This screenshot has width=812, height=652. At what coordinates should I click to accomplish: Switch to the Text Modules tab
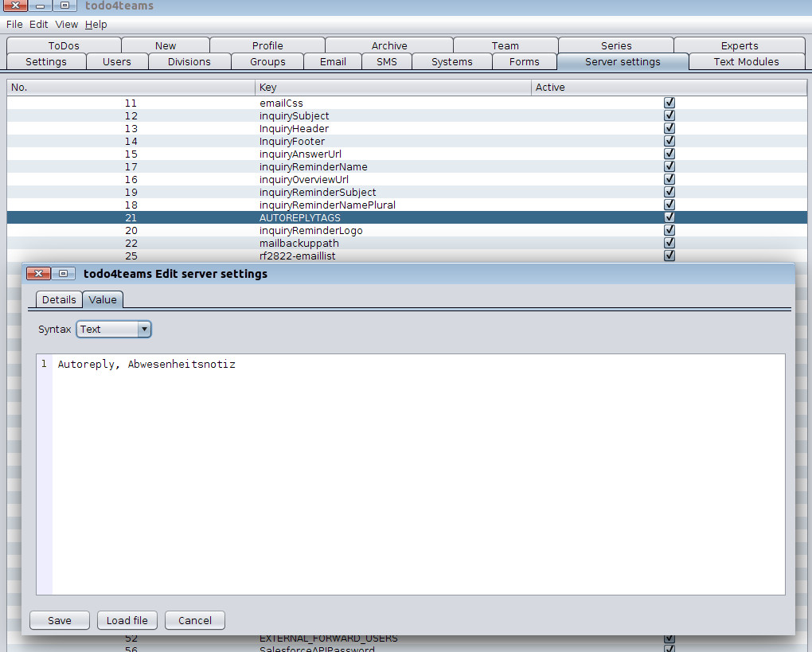pyautogui.click(x=746, y=61)
